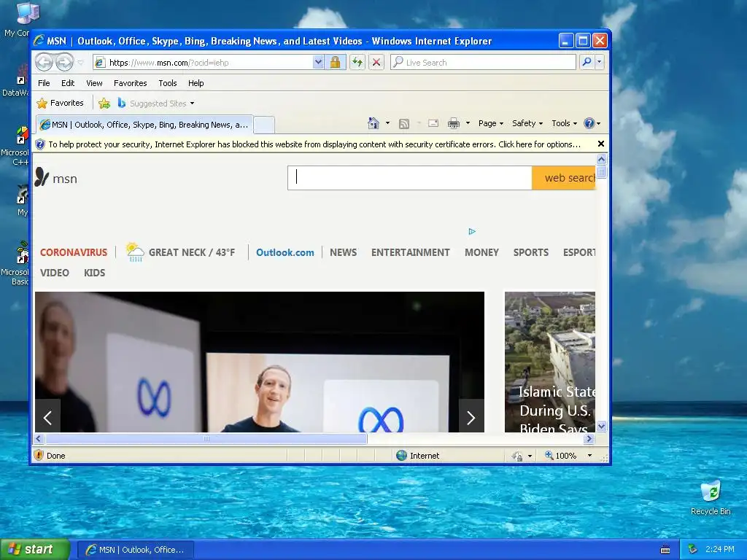Expand the Print options dropdown arrow

[468, 123]
